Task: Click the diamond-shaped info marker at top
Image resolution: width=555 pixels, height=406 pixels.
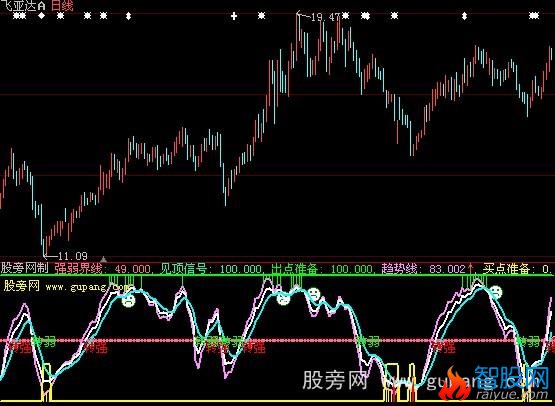Action: 42,16
